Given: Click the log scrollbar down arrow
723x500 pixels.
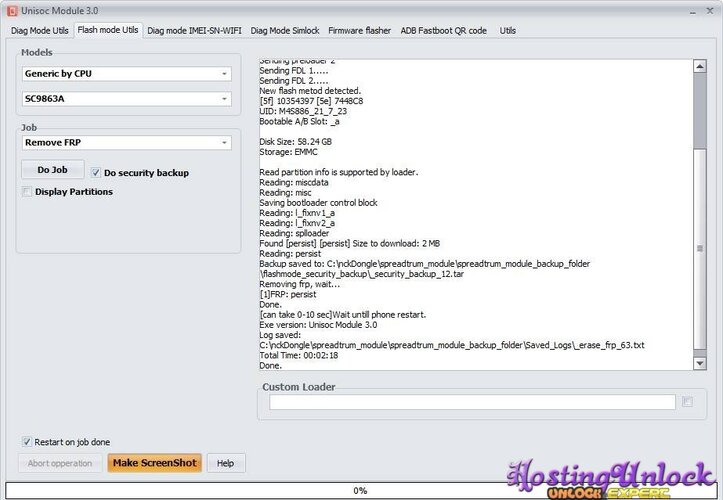Looking at the screenshot, I should coord(699,363).
